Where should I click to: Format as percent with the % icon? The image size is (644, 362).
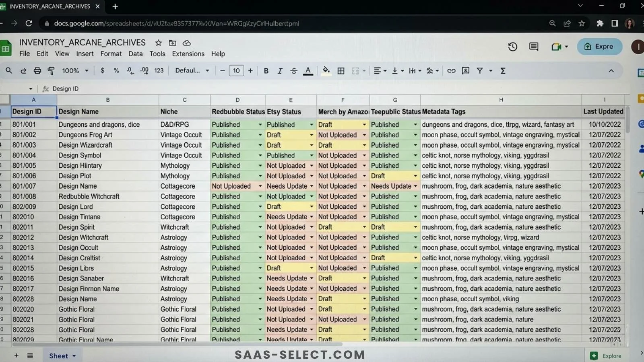click(116, 70)
